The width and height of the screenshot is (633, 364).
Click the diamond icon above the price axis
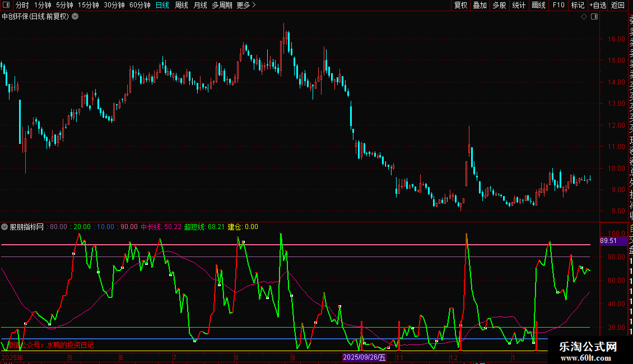coord(584,17)
